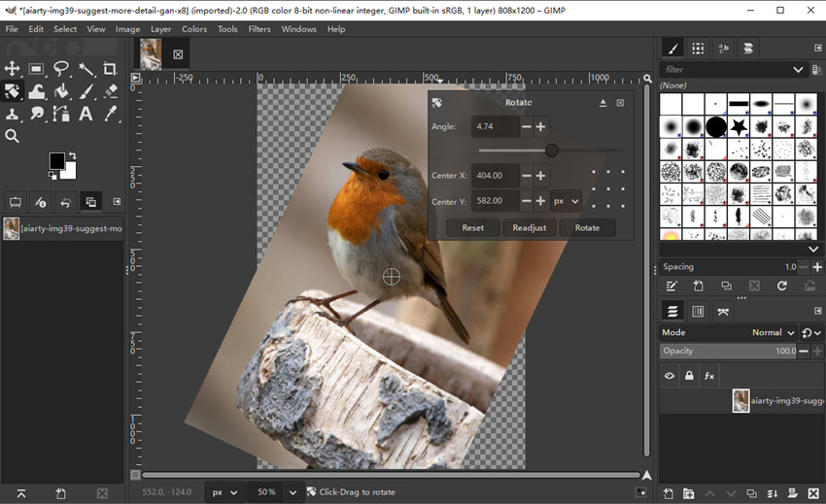Open the Device Status tab

pos(41,202)
